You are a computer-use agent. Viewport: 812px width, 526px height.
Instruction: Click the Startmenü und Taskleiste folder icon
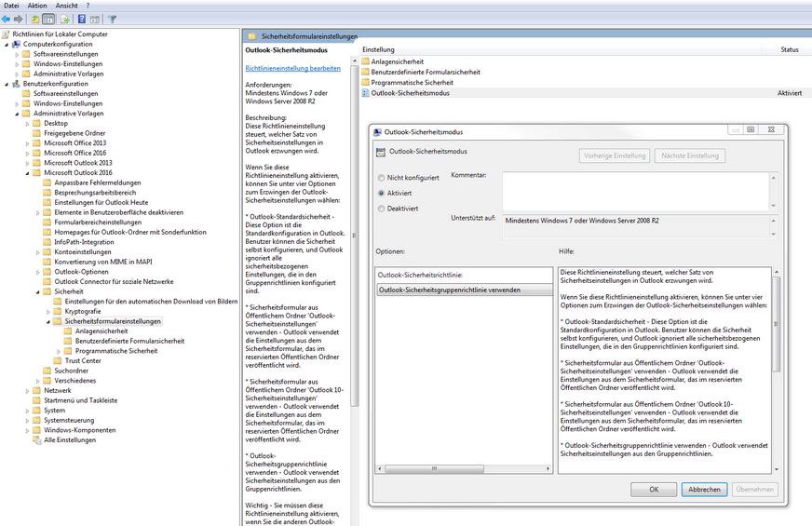36,400
